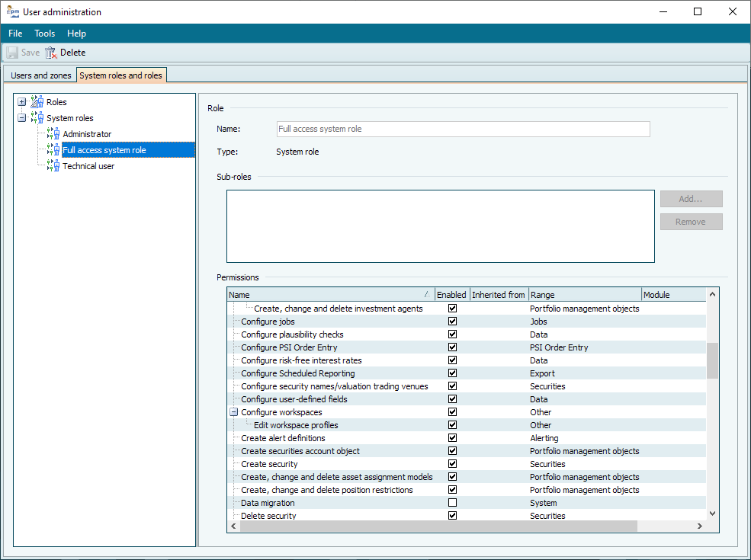The width and height of the screenshot is (751, 560).
Task: Click the permissions list vertical scrollbar thumb
Action: pyautogui.click(x=712, y=360)
